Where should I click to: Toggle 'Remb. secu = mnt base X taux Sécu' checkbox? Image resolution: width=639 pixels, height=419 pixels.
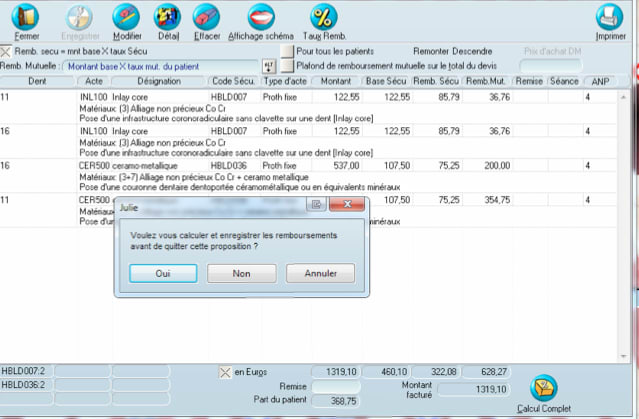coord(7,51)
